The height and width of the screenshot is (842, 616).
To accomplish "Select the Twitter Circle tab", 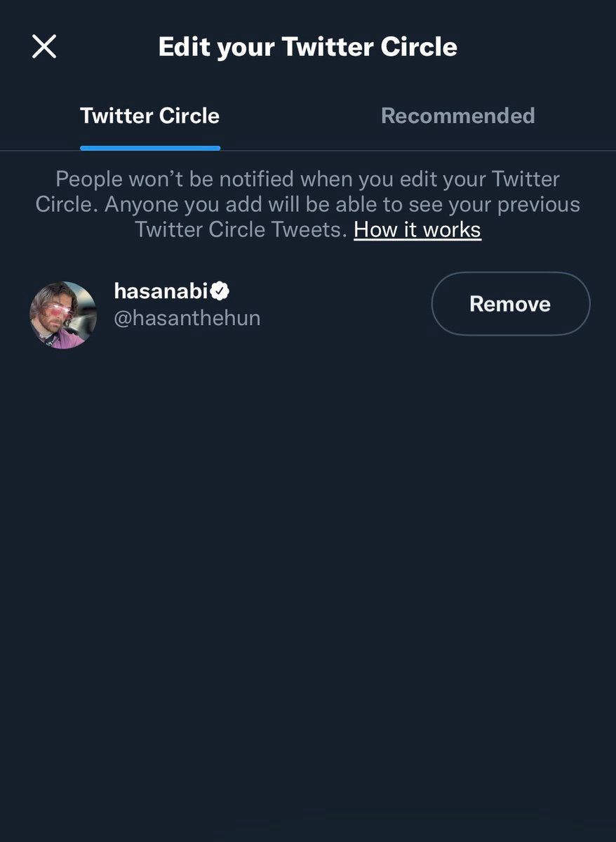I will tap(149, 116).
